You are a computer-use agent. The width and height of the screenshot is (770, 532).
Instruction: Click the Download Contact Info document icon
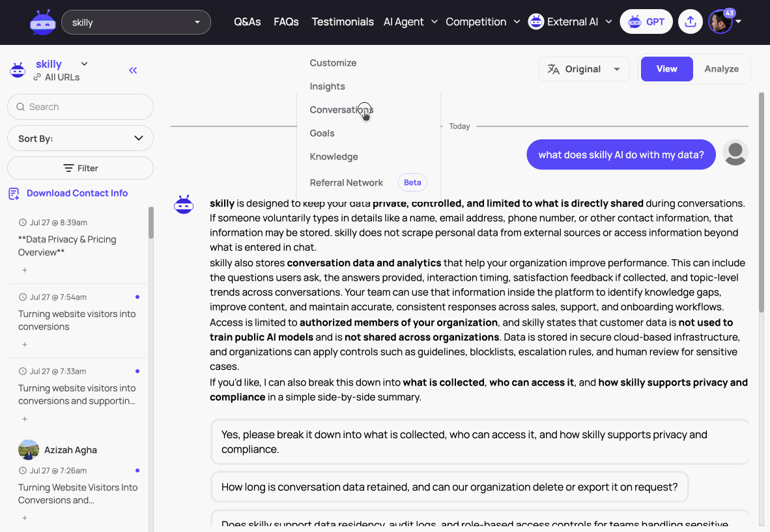(14, 194)
